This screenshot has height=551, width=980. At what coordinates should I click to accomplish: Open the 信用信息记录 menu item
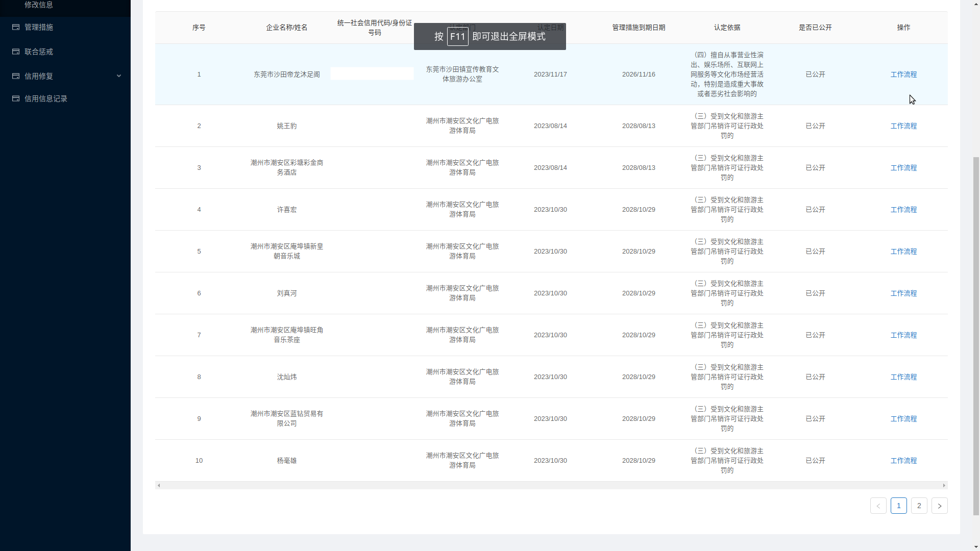tap(45, 98)
